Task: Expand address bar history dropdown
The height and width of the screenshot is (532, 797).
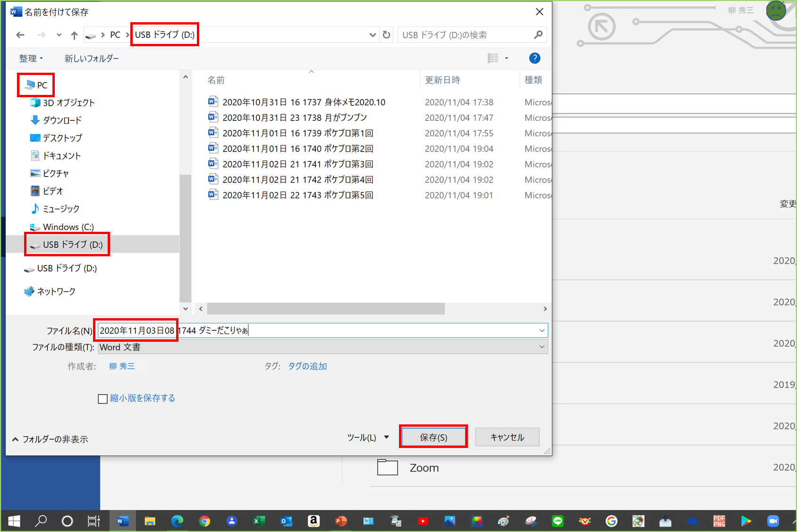Action: [x=373, y=35]
